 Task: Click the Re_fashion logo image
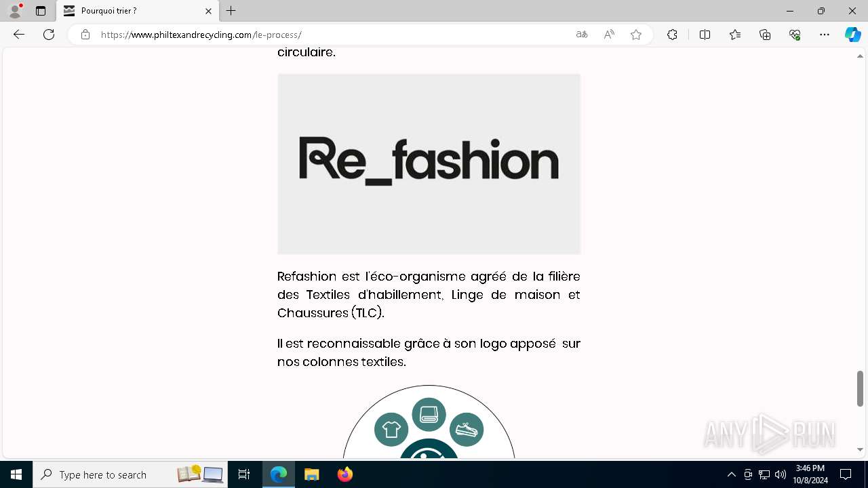click(429, 164)
